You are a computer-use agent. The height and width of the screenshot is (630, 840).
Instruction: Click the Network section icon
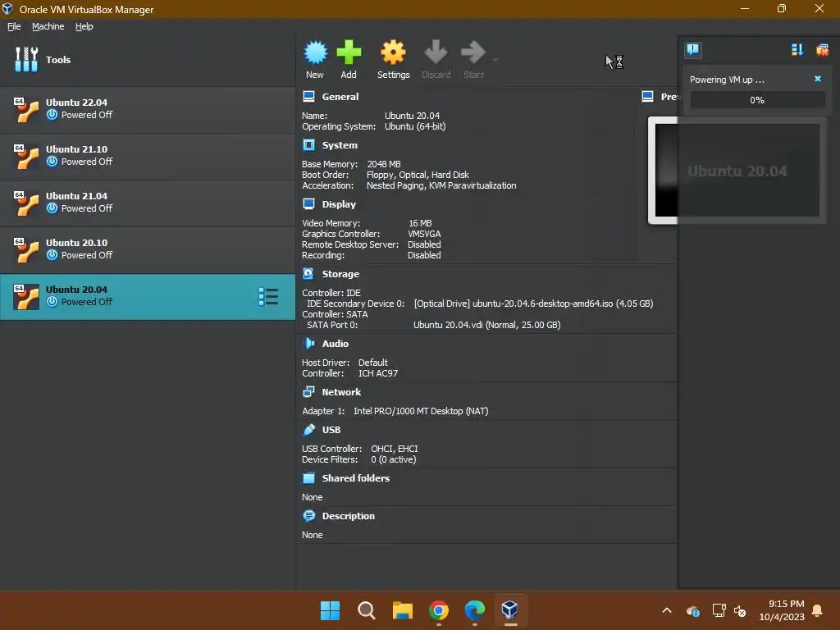pyautogui.click(x=308, y=391)
